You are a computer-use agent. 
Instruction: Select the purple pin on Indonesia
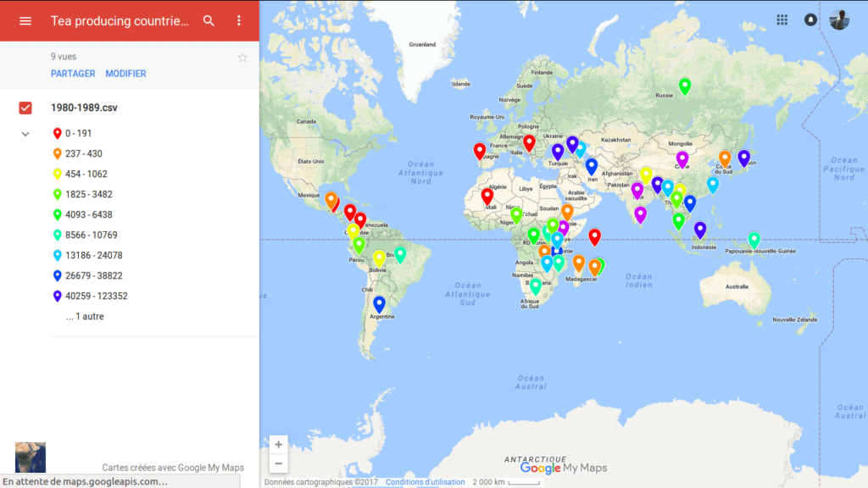tap(700, 230)
